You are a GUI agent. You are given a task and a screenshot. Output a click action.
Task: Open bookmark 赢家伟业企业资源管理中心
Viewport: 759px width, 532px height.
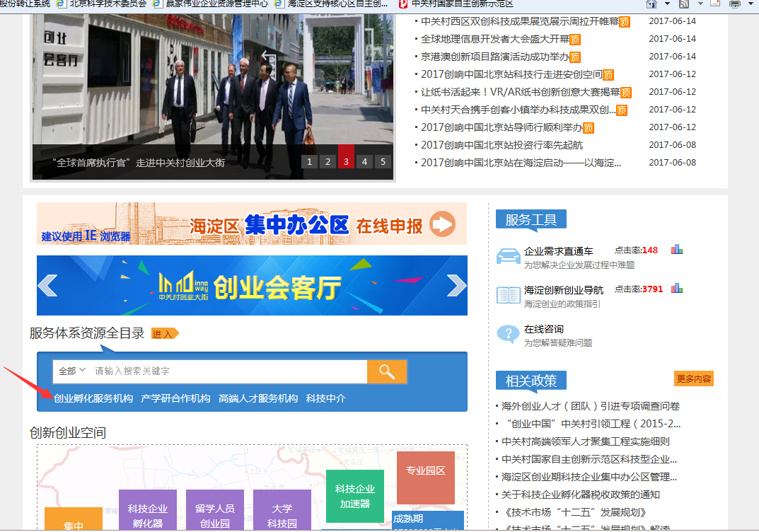click(211, 4)
